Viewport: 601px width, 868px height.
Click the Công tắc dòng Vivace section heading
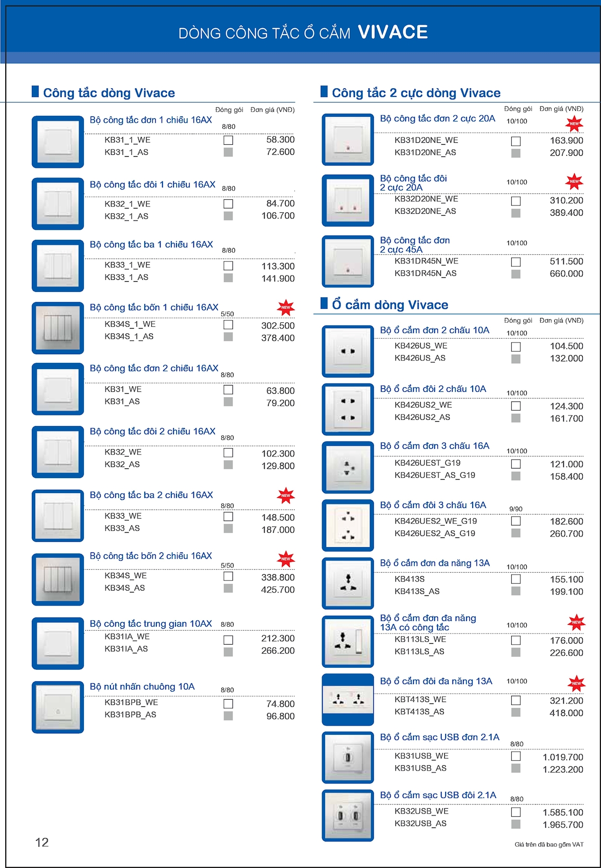click(x=109, y=93)
